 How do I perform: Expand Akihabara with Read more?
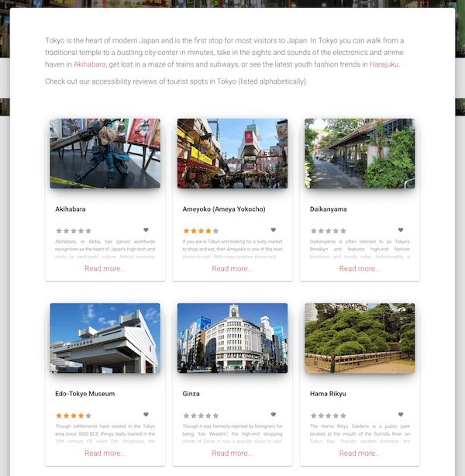(x=105, y=269)
